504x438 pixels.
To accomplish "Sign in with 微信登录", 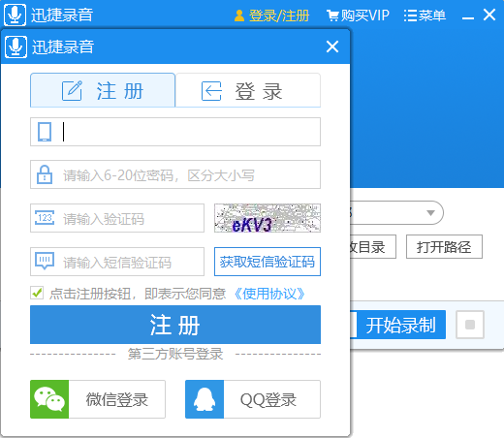I will (98, 399).
